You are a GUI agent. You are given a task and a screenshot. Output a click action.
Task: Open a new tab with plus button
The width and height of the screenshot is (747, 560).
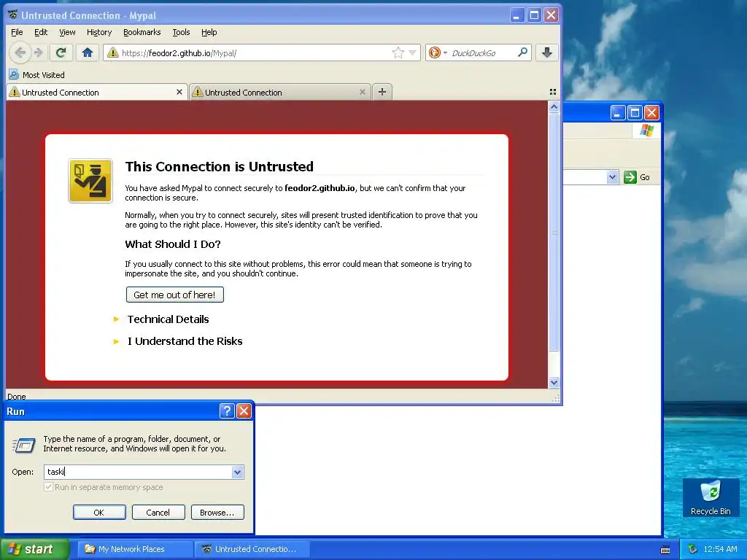tap(382, 92)
